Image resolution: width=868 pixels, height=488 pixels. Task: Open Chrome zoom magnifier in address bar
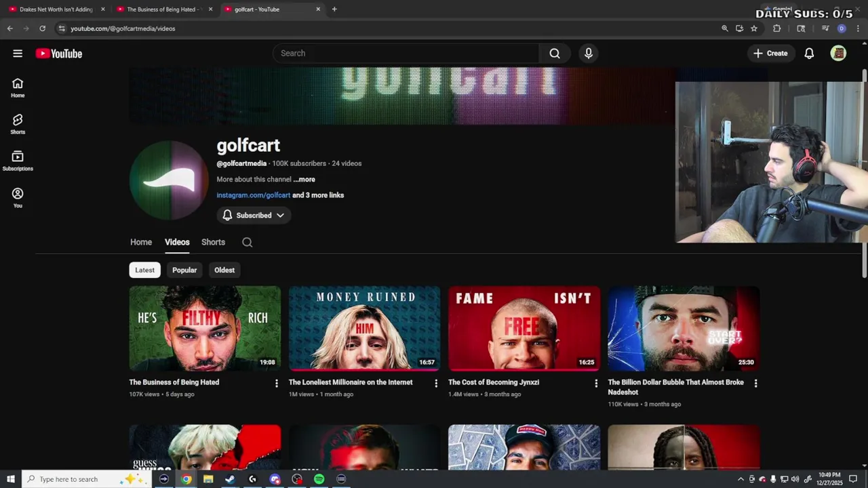click(725, 28)
